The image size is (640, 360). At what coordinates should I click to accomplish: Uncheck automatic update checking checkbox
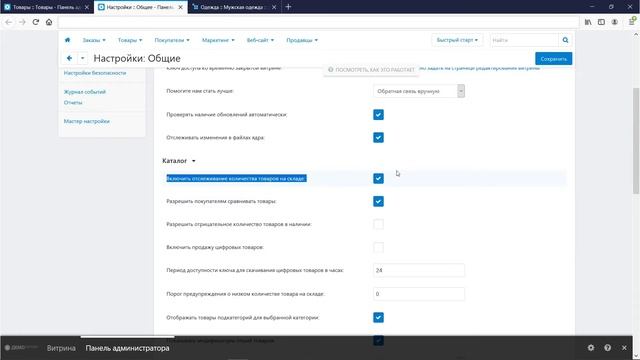pos(378,115)
